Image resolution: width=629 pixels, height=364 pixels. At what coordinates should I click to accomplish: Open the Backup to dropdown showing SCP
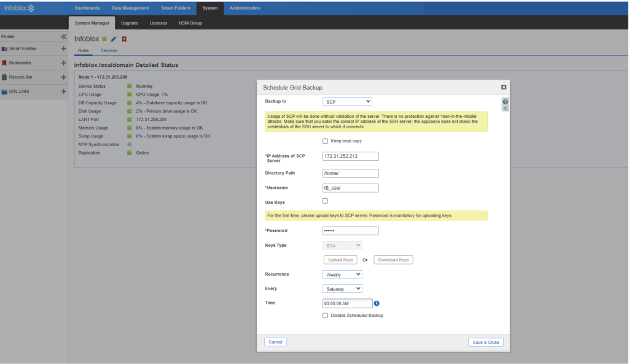coord(347,101)
